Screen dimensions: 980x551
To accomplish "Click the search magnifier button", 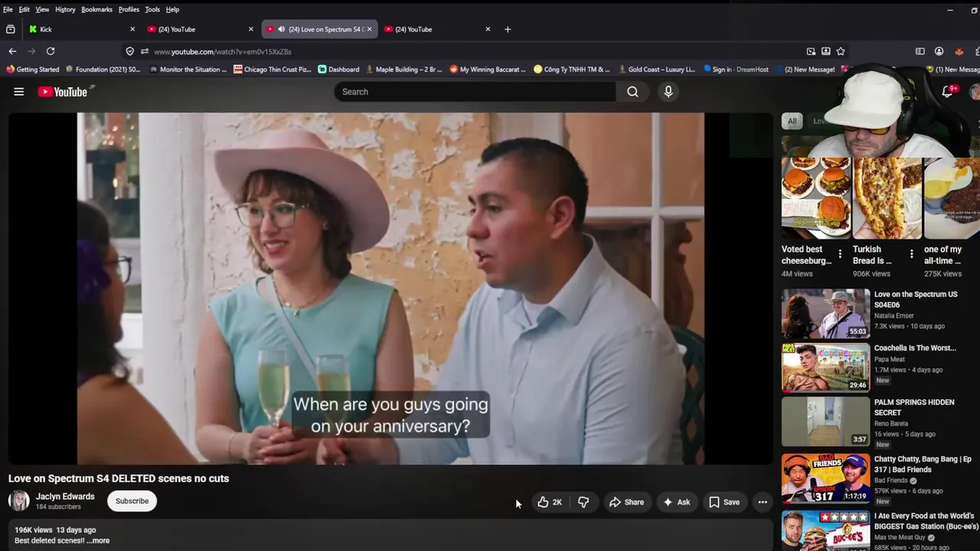I will pyautogui.click(x=632, y=92).
